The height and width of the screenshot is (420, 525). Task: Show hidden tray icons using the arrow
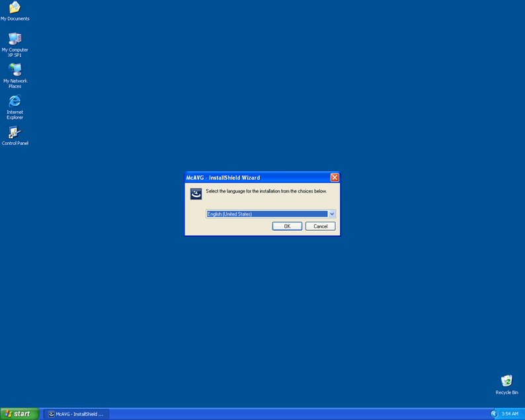point(495,413)
